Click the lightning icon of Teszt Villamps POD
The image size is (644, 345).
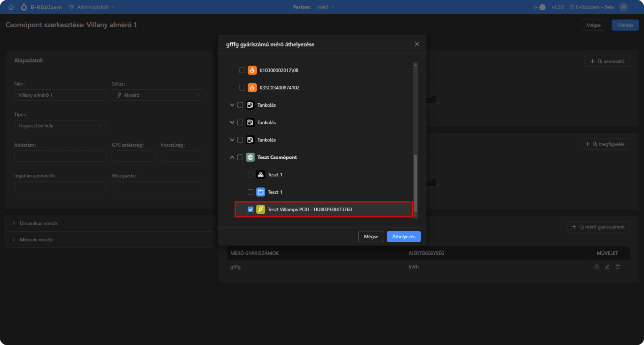click(x=261, y=210)
